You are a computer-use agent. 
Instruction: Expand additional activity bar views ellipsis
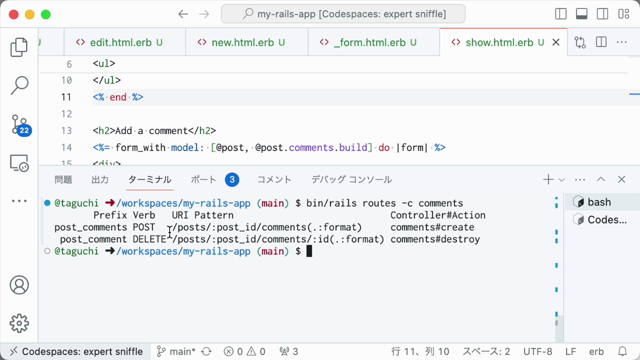coord(19,201)
